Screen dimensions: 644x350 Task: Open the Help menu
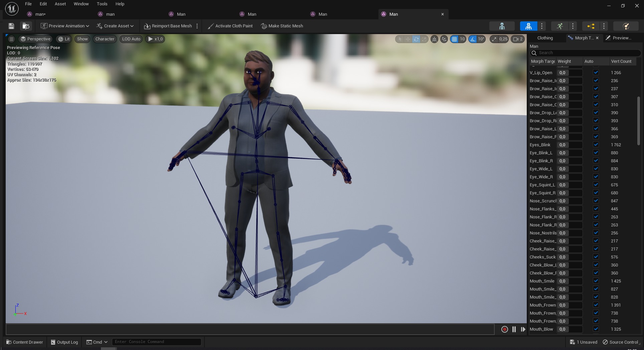coord(120,4)
